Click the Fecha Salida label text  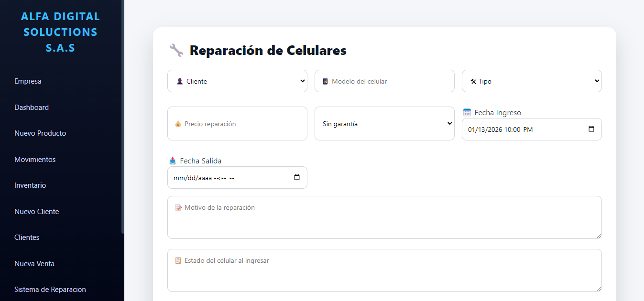[x=201, y=161]
